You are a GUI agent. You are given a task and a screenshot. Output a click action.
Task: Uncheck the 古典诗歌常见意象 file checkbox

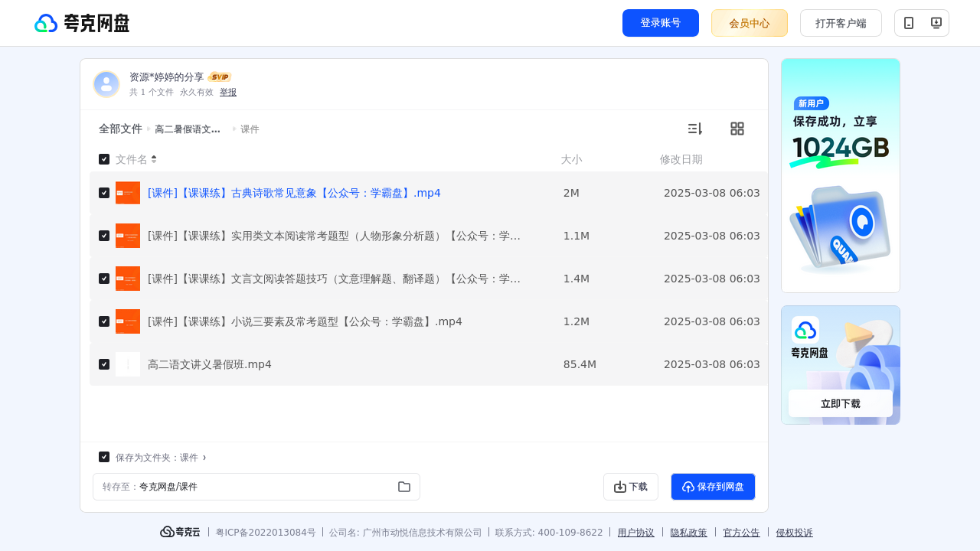tap(104, 193)
